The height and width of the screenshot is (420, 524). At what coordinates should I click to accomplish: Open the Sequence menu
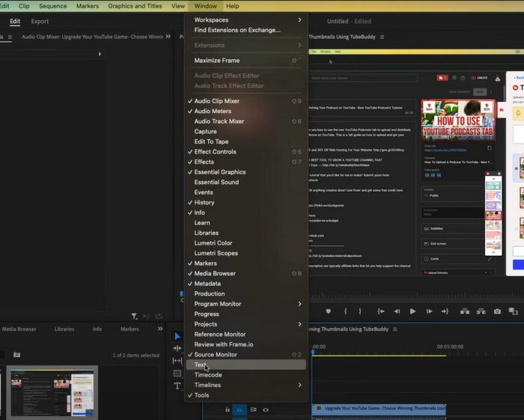[x=53, y=6]
